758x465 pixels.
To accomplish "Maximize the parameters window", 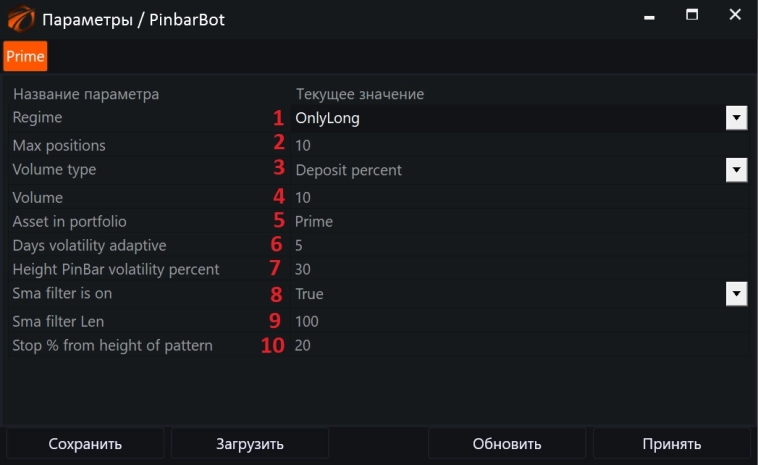I will [691, 15].
